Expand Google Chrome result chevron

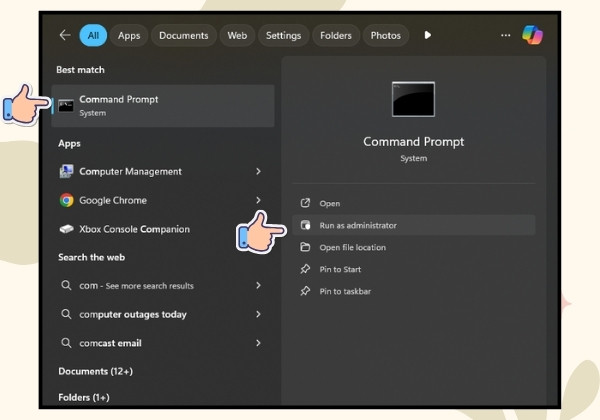[258, 200]
